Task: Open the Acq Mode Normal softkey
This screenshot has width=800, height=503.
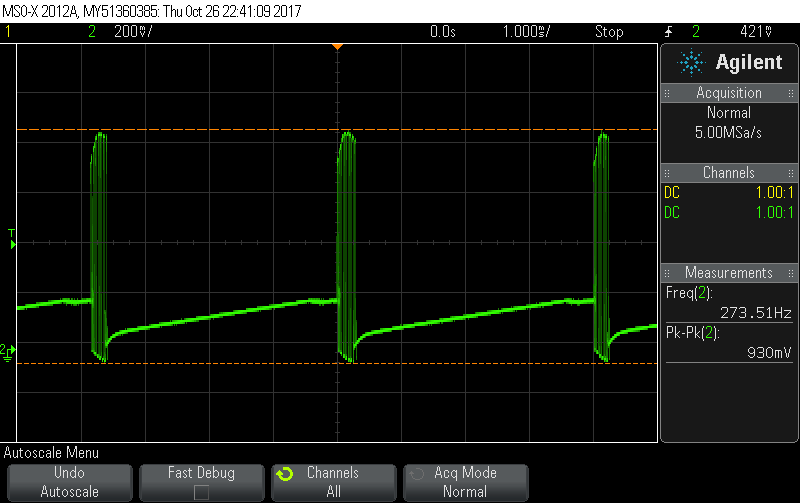Action: [x=465, y=482]
